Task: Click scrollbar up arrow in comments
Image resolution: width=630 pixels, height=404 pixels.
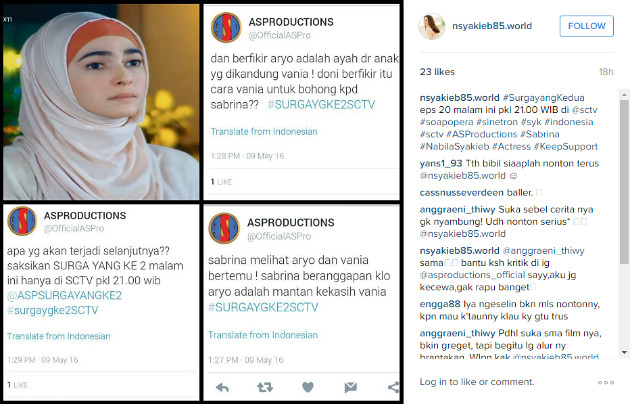Action: [x=624, y=95]
